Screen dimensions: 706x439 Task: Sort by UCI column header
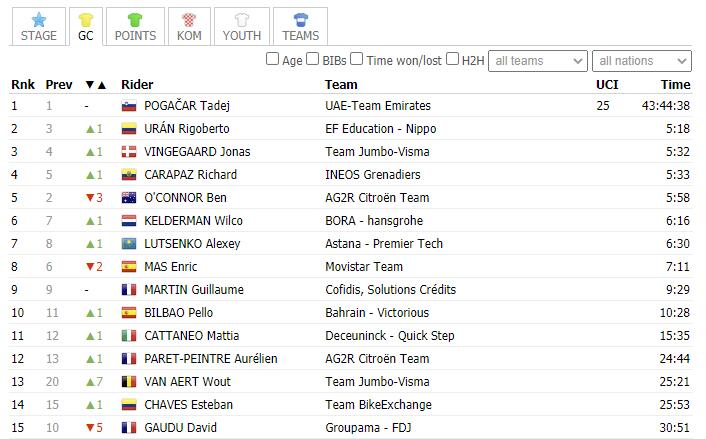pos(607,85)
